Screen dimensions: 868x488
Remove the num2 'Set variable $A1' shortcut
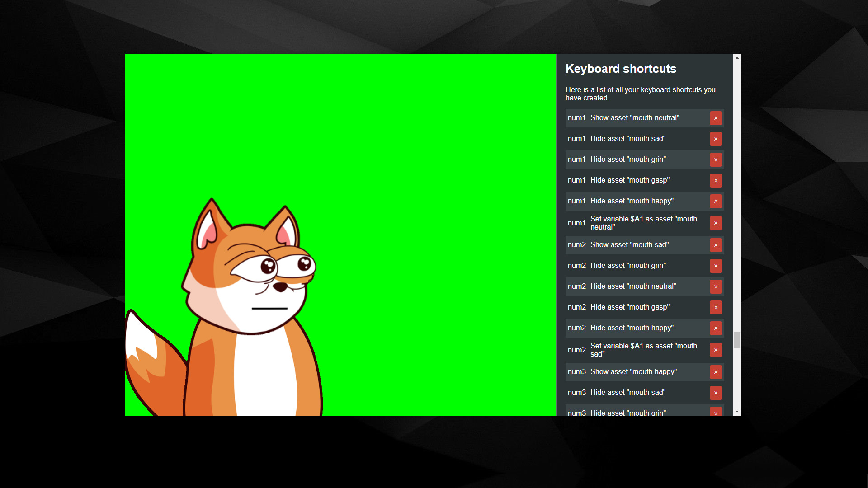pyautogui.click(x=716, y=350)
